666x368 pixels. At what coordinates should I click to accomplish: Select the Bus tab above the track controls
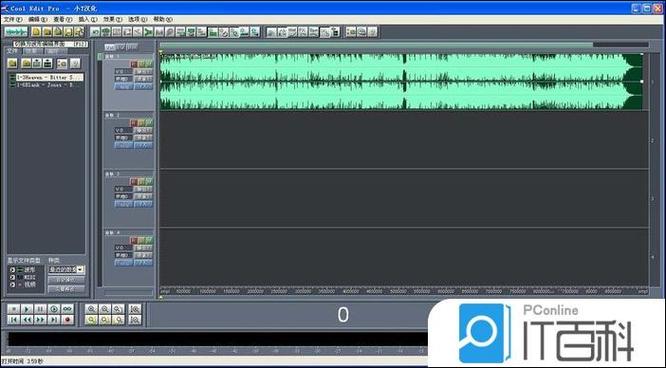pos(132,47)
